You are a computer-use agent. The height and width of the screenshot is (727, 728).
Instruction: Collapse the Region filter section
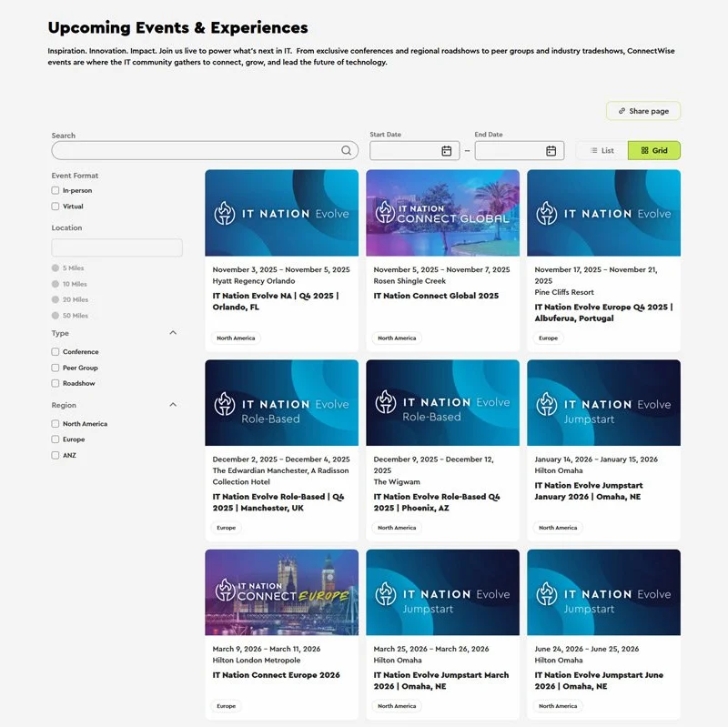173,405
